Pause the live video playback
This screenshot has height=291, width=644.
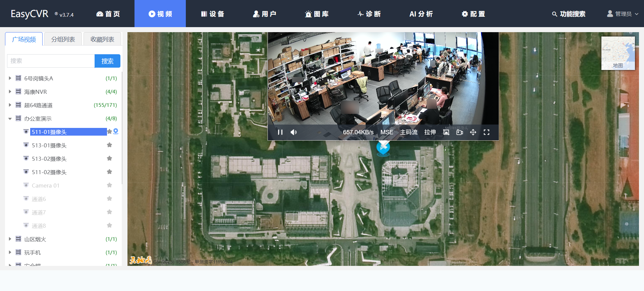click(x=280, y=132)
